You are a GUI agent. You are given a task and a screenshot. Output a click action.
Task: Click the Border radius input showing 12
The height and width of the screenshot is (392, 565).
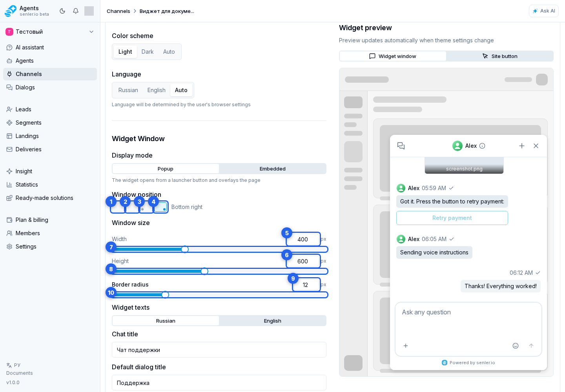coord(306,285)
